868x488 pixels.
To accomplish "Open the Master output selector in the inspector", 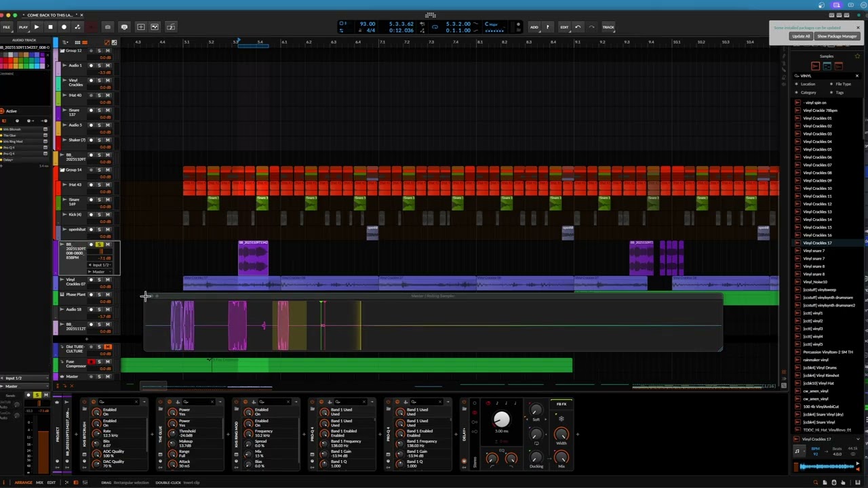I will [x=25, y=386].
